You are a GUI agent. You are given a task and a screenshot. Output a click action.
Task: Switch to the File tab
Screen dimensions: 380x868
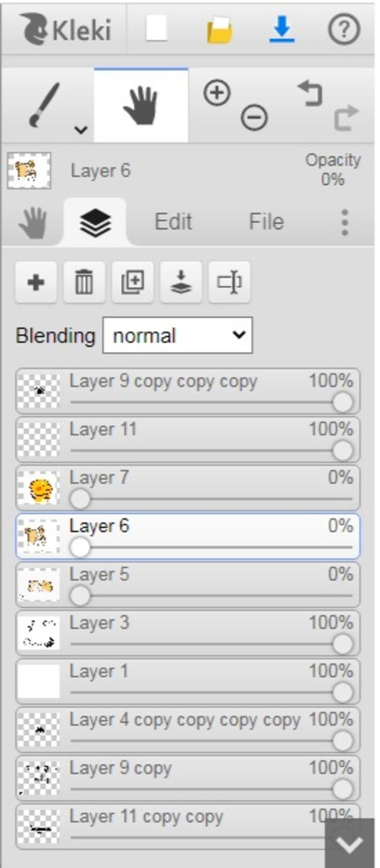pyautogui.click(x=266, y=222)
